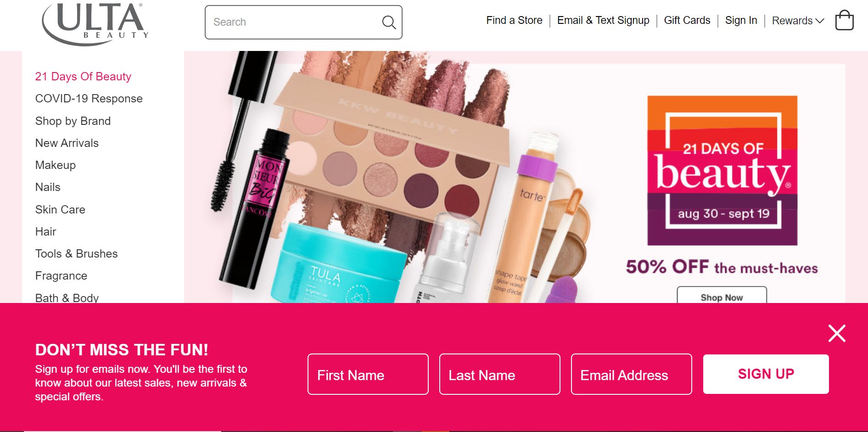Click the SIGN UP button

coord(766,374)
